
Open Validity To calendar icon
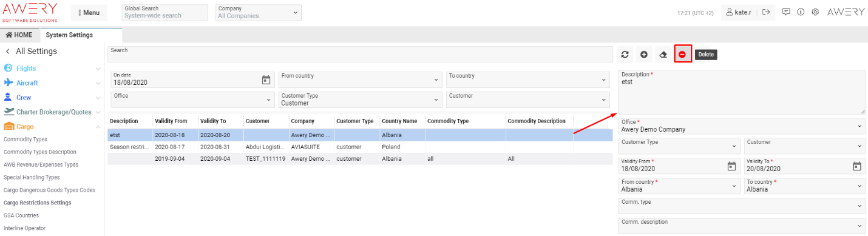click(x=857, y=166)
